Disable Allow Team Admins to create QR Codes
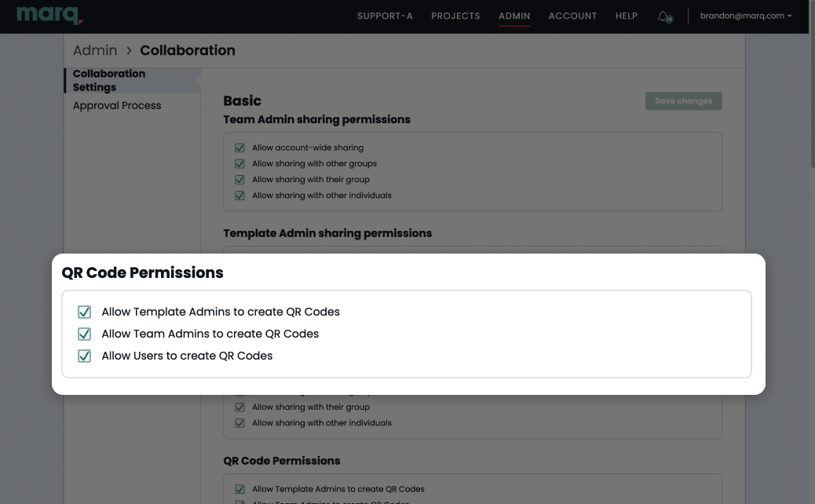 click(84, 334)
